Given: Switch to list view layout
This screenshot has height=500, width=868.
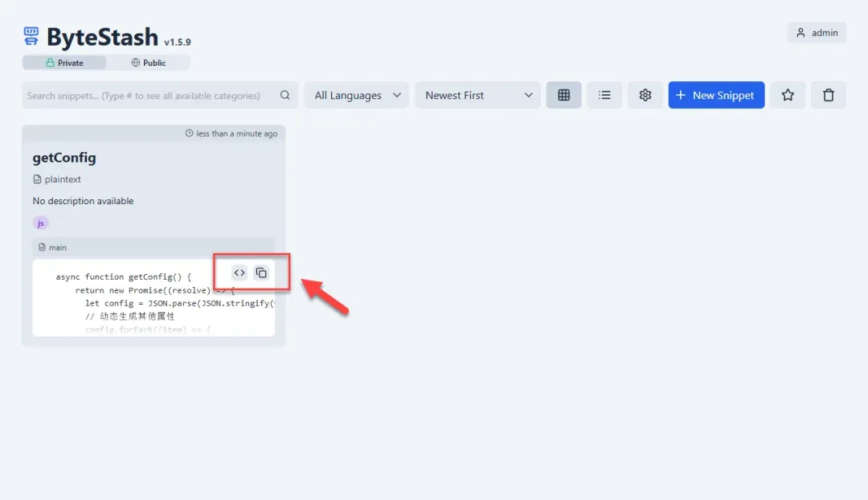Looking at the screenshot, I should (x=604, y=95).
